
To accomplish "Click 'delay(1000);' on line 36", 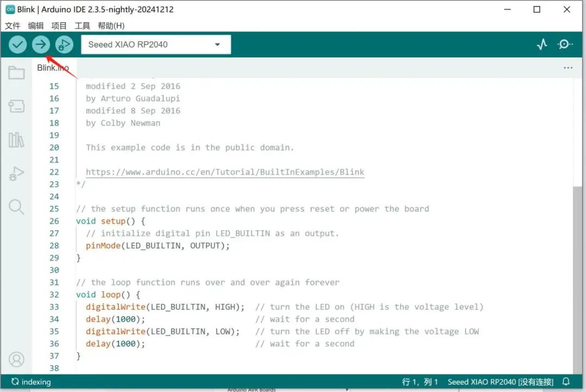I will click(x=116, y=344).
